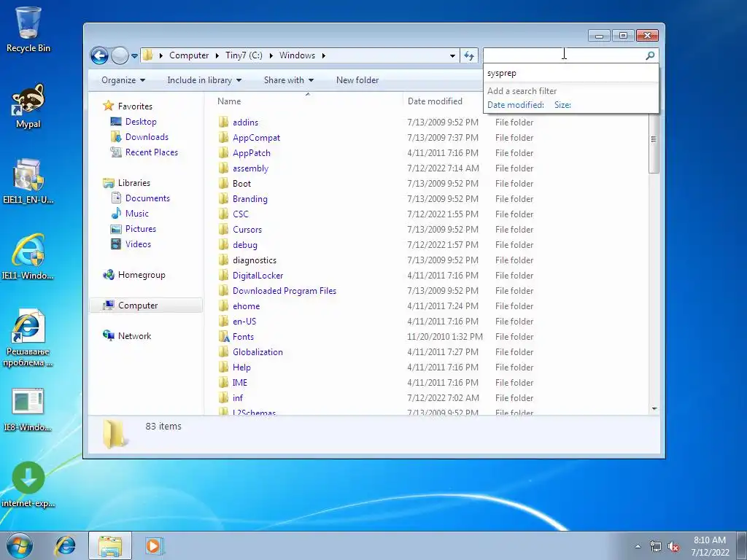Select the sysprep search suggestion
Viewport: 747px width, 560px height.
[570, 74]
